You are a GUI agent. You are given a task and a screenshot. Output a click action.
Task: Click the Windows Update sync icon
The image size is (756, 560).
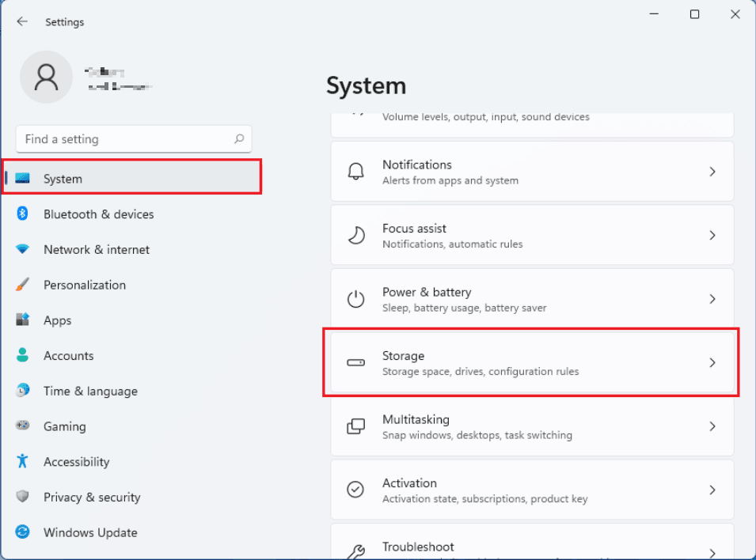(23, 532)
